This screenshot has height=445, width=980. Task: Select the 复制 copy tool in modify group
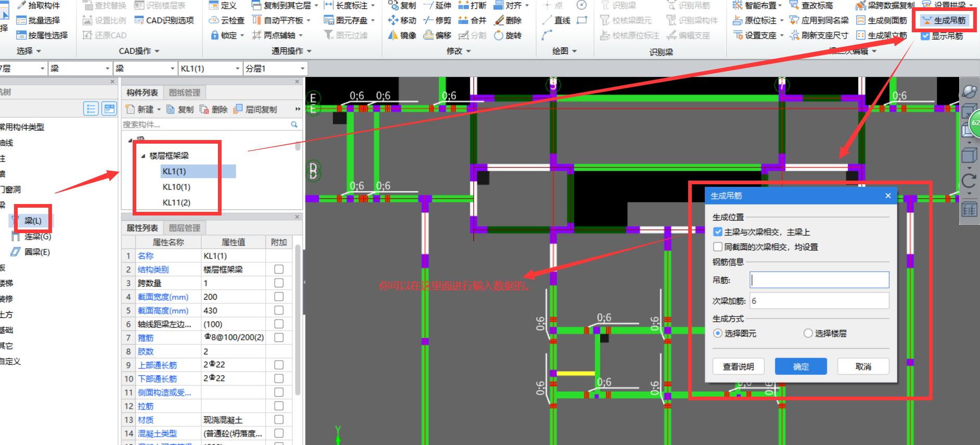[x=402, y=5]
